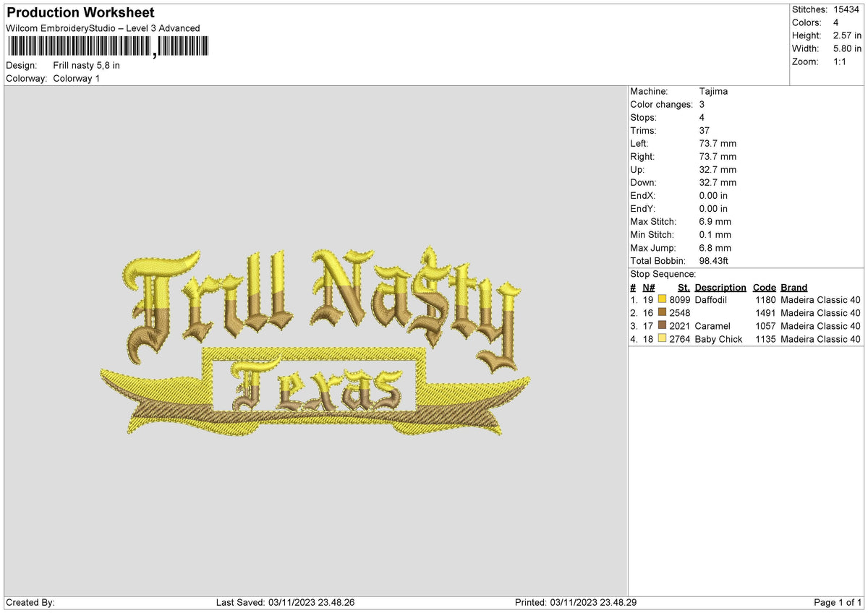This screenshot has height=613, width=868.
Task: Click the Up value 32.7 mm
Action: tap(718, 170)
